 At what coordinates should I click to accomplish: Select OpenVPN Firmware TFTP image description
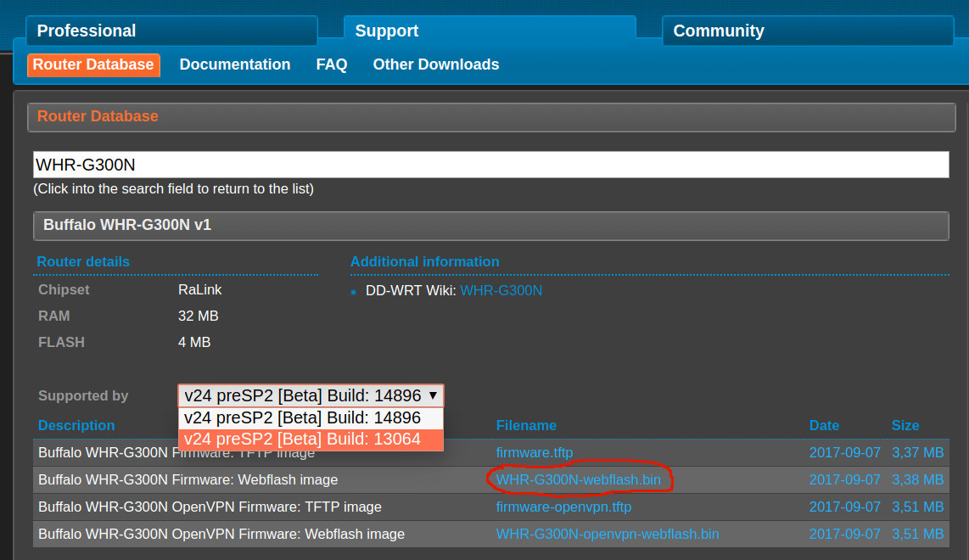pyautogui.click(x=210, y=507)
